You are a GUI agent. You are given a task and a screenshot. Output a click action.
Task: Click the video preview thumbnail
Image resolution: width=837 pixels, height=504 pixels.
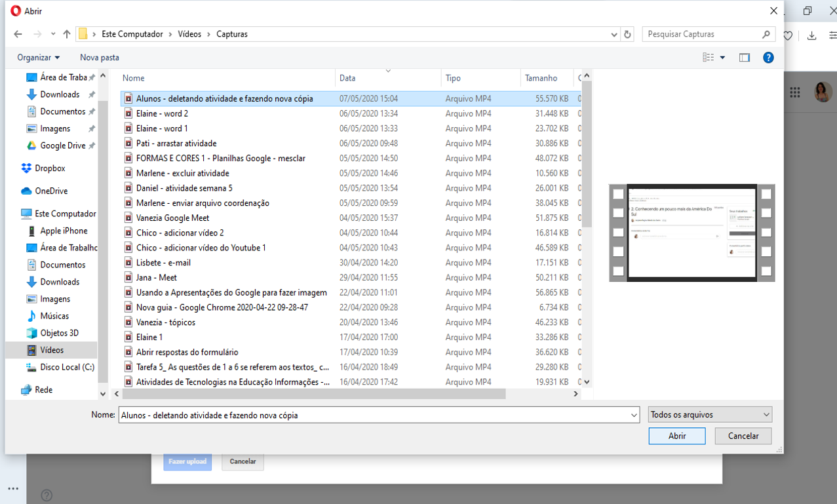[x=692, y=233]
